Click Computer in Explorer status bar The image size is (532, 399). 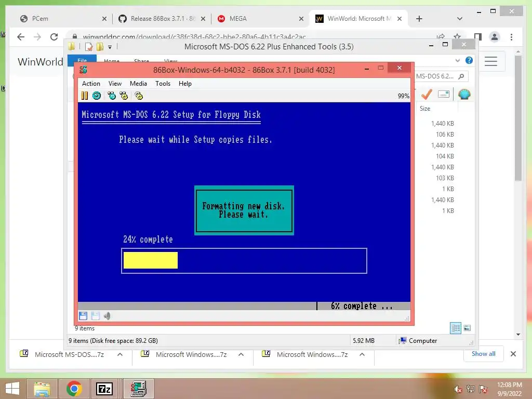tap(418, 341)
